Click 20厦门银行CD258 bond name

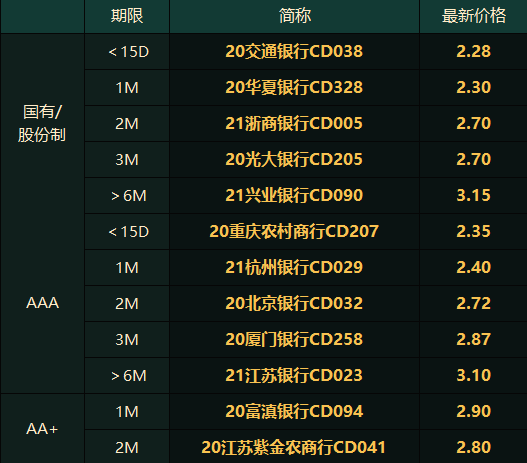[294, 339]
